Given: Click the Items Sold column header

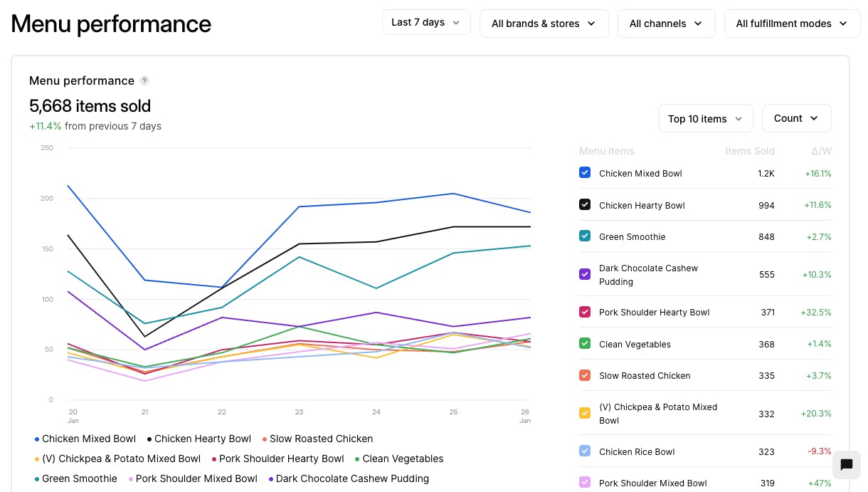Looking at the screenshot, I should click(749, 151).
